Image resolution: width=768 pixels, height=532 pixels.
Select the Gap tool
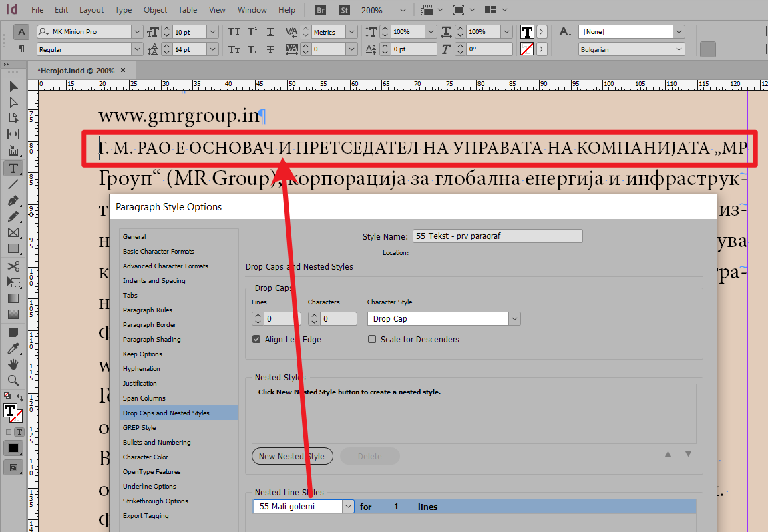13,134
